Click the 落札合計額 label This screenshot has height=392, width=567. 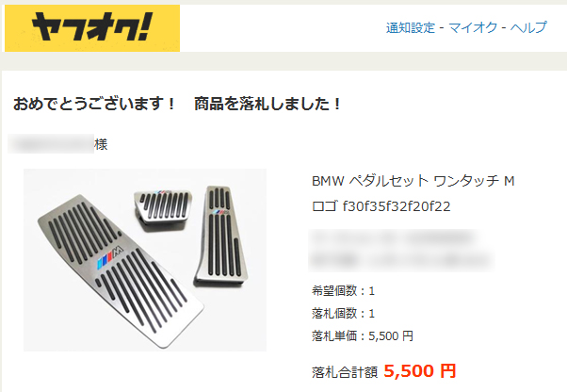[345, 372]
